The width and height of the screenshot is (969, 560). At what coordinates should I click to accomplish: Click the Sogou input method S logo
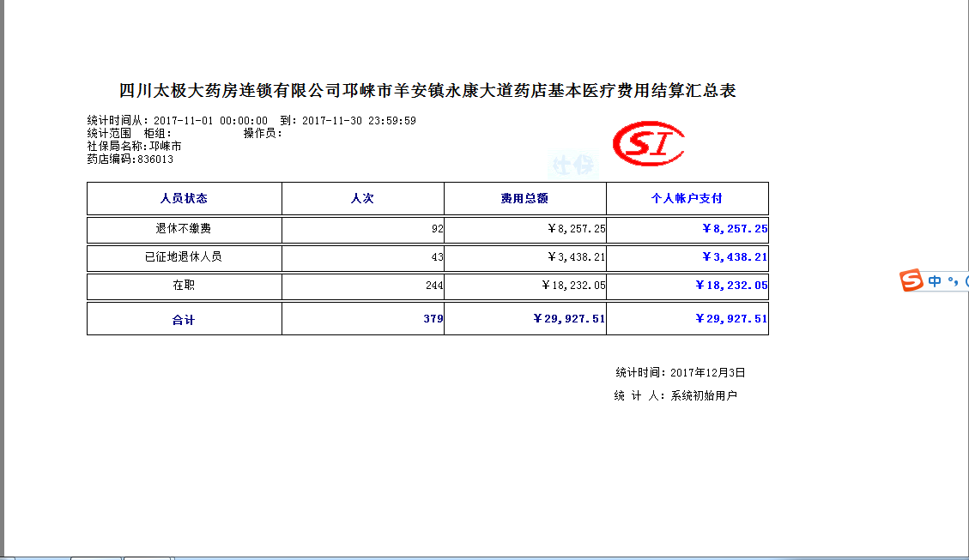pos(911,280)
